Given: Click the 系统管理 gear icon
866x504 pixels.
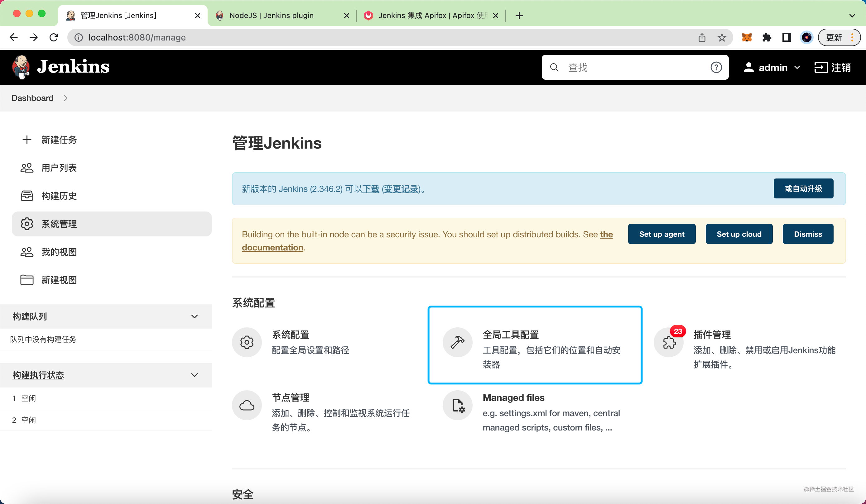Looking at the screenshot, I should (x=27, y=224).
